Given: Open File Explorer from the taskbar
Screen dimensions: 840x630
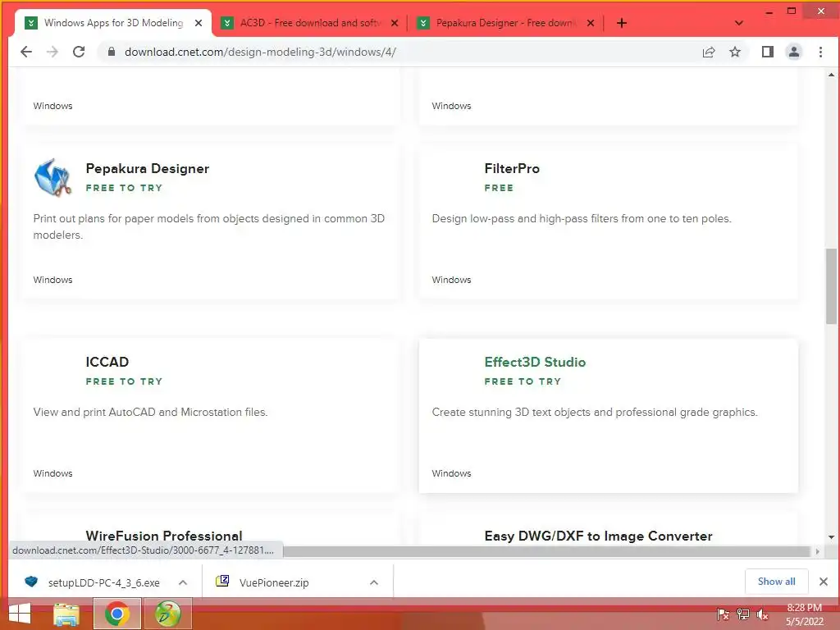Looking at the screenshot, I should click(x=66, y=614).
